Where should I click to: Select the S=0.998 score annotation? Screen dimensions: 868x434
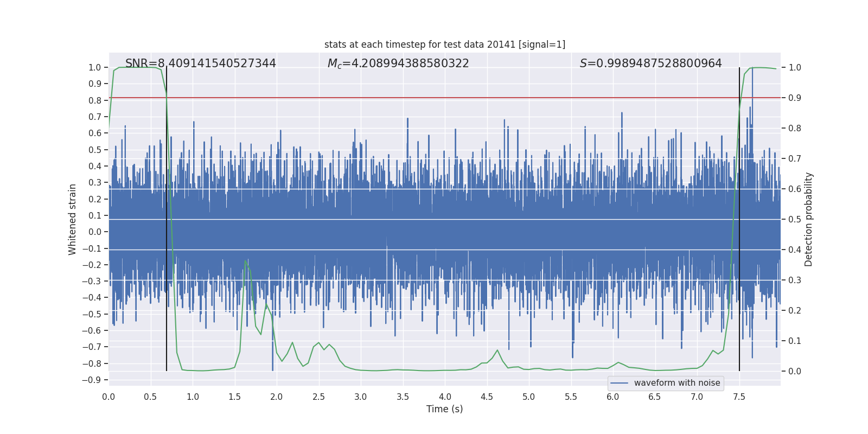[650, 63]
